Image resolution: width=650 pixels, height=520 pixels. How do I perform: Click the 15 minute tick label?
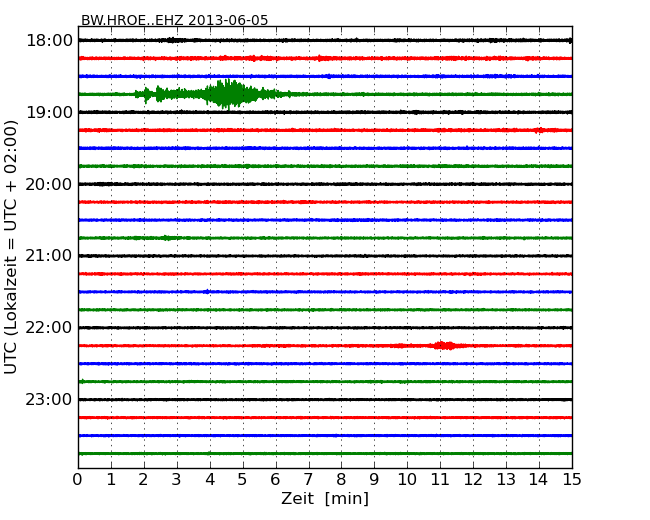click(x=572, y=480)
